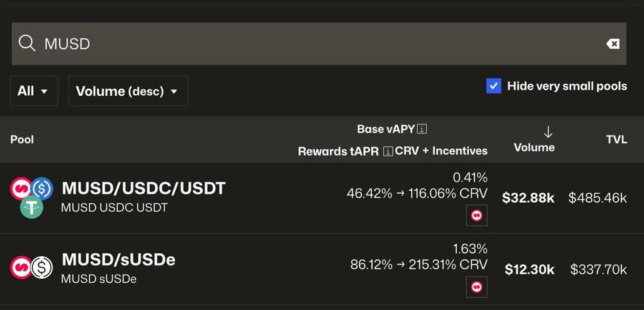Sort by the Volume column header
The width and height of the screenshot is (644, 310).
[534, 147]
